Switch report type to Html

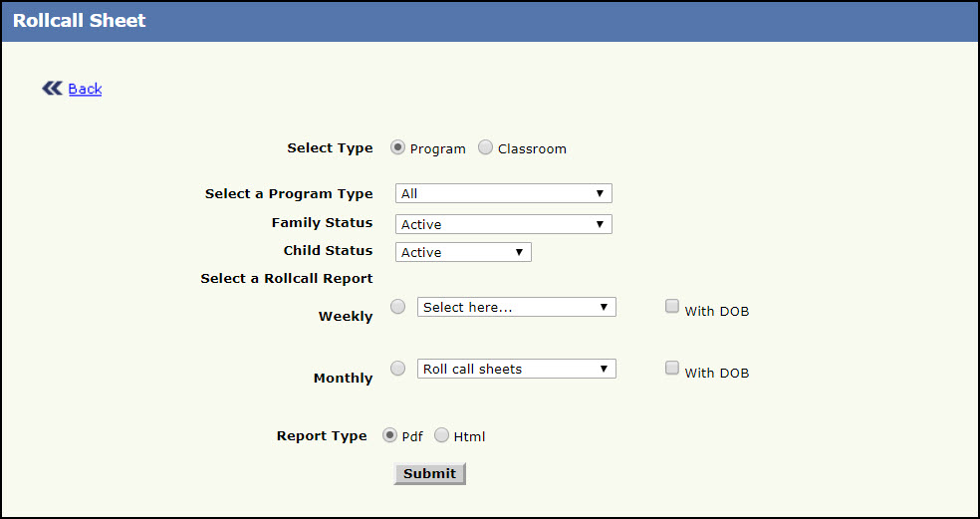pos(442,435)
